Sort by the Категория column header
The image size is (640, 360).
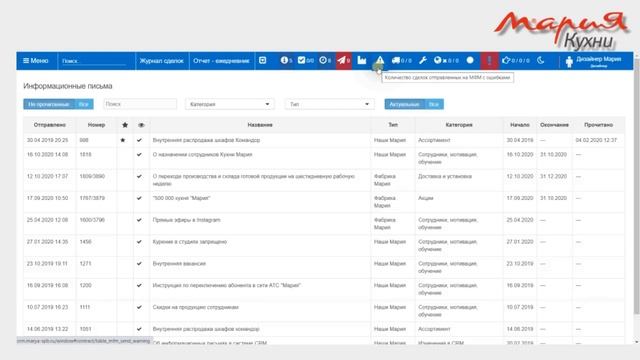click(459, 125)
